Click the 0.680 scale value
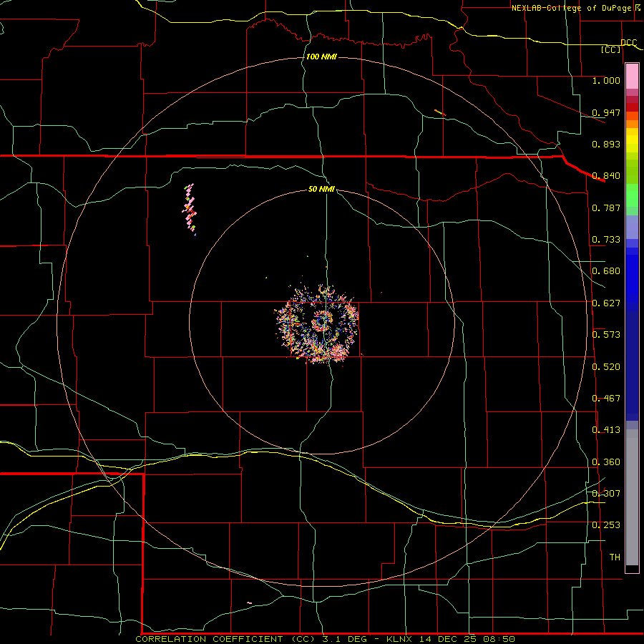The image size is (644, 644). pyautogui.click(x=606, y=271)
